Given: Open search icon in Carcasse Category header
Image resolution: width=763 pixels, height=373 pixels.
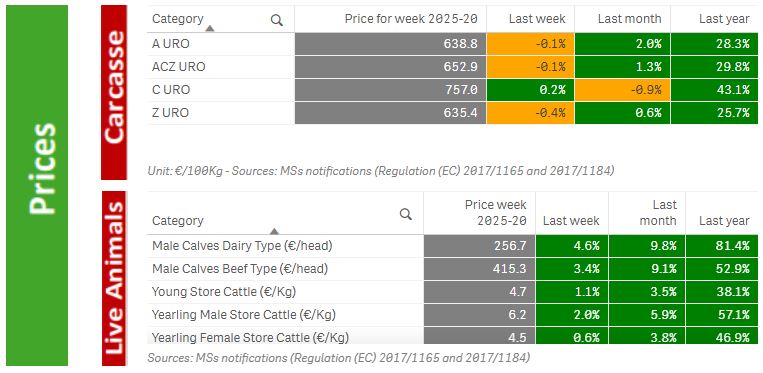Looking at the screenshot, I should tap(277, 20).
